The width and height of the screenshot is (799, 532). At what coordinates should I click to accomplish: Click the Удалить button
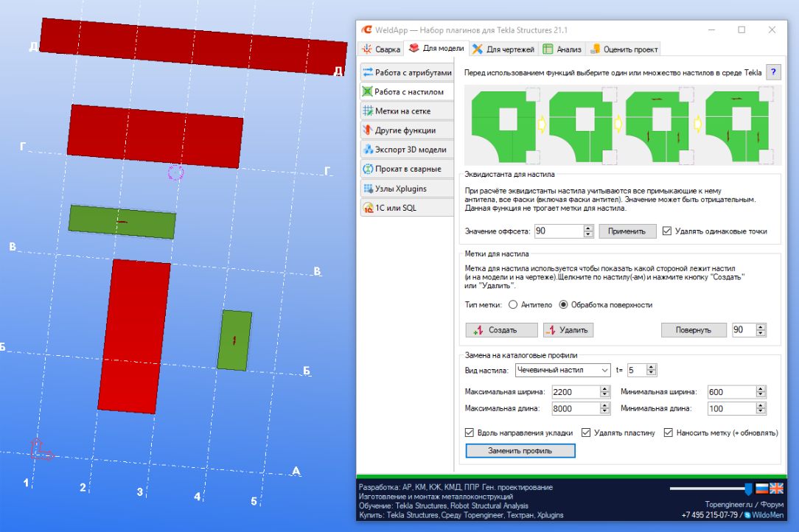pyautogui.click(x=568, y=330)
